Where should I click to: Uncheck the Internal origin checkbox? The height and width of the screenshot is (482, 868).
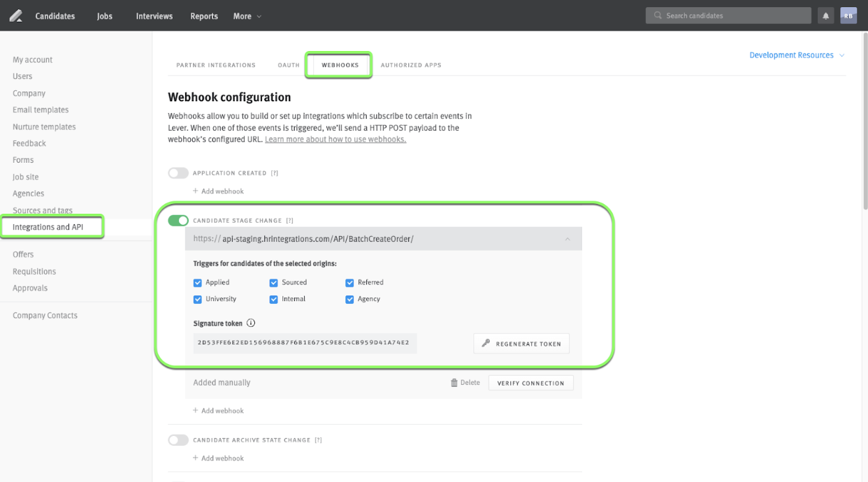pos(273,298)
